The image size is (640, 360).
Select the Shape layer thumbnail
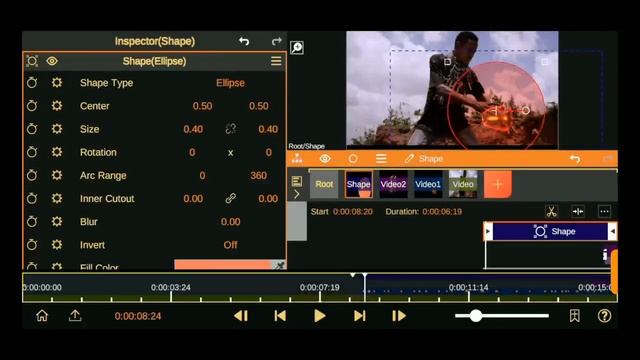[359, 184]
